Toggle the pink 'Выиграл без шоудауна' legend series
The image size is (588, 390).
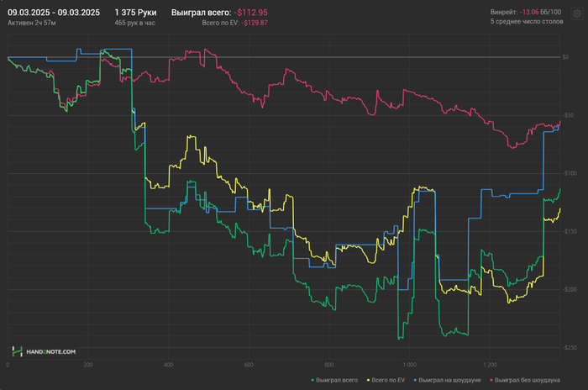point(525,380)
